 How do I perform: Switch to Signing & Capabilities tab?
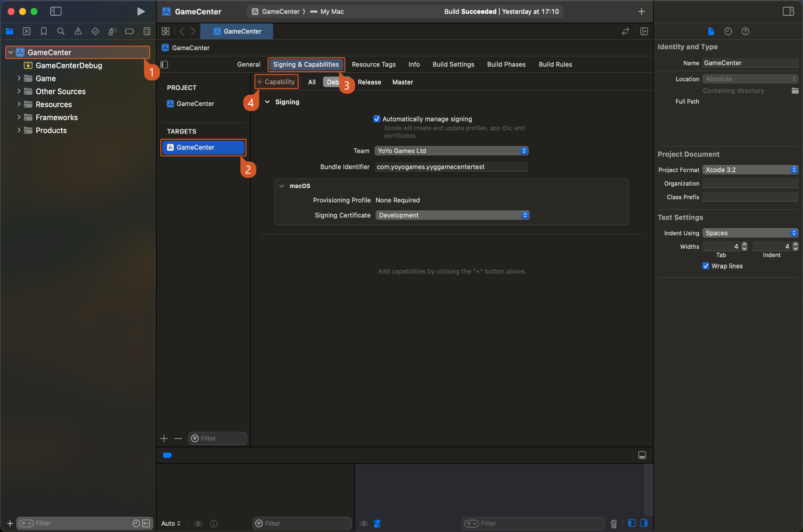pos(306,65)
